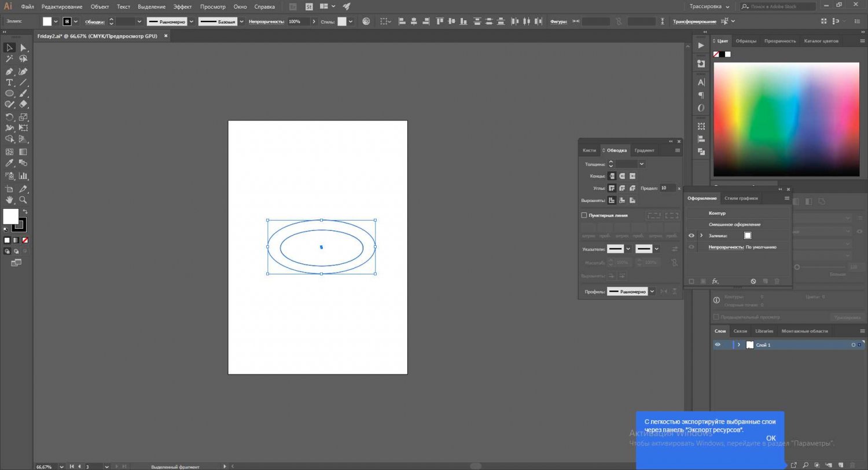Switch to the Монтажные области tab
868x470 pixels.
click(x=804, y=331)
